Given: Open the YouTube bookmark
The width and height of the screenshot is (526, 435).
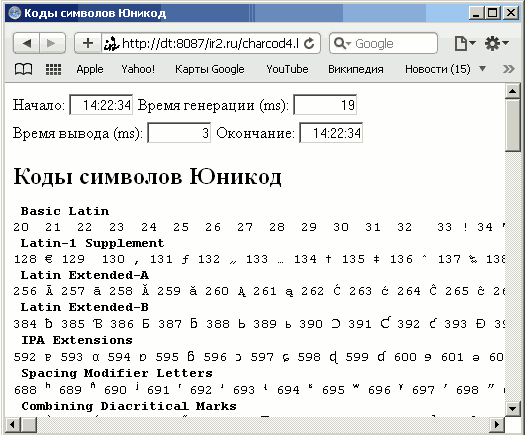Looking at the screenshot, I should (x=287, y=69).
